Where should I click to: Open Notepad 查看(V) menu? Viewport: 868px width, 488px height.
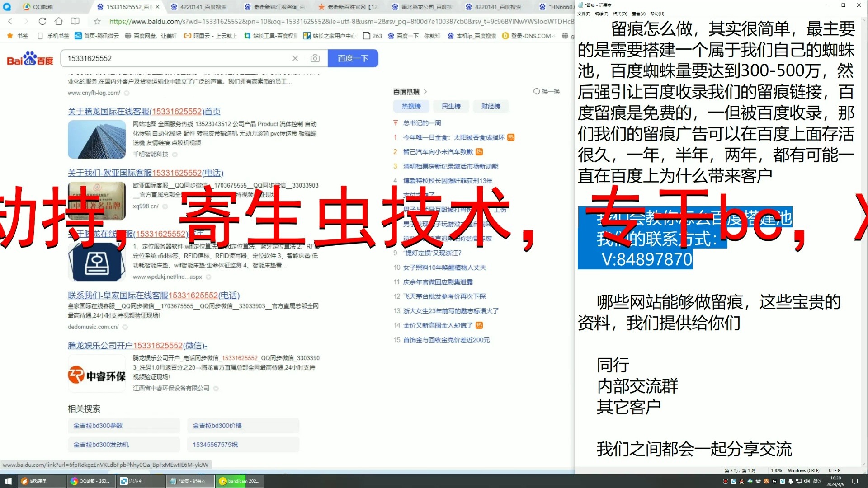click(x=639, y=14)
